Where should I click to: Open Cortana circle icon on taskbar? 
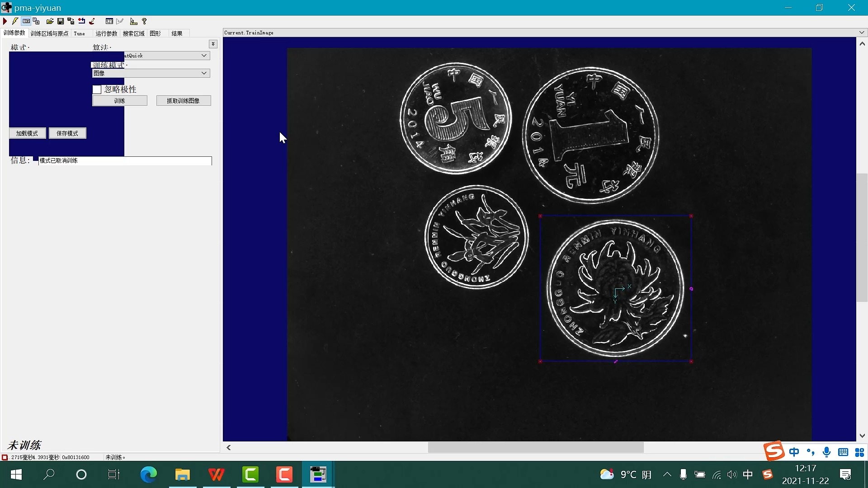tap(81, 474)
